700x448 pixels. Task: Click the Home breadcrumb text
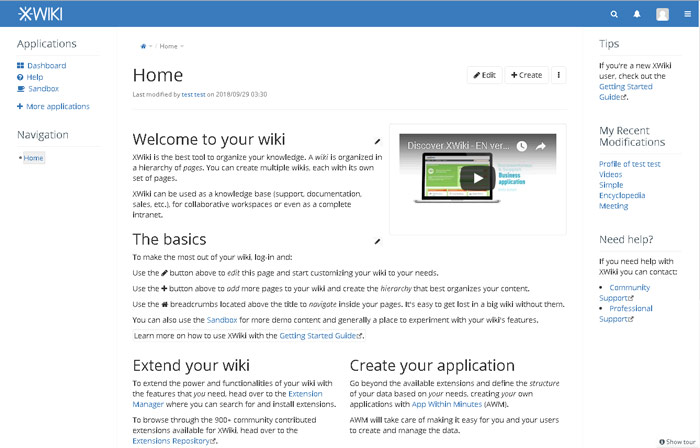[168, 46]
